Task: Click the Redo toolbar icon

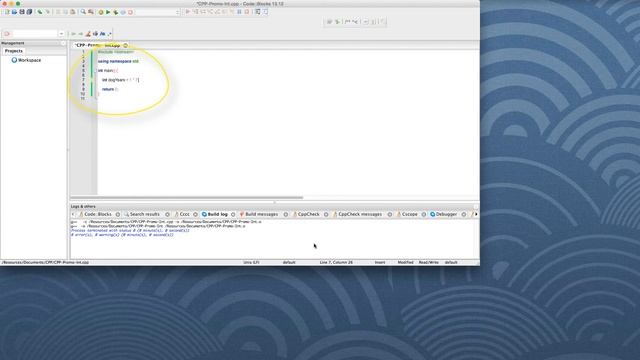Action: 47,12
